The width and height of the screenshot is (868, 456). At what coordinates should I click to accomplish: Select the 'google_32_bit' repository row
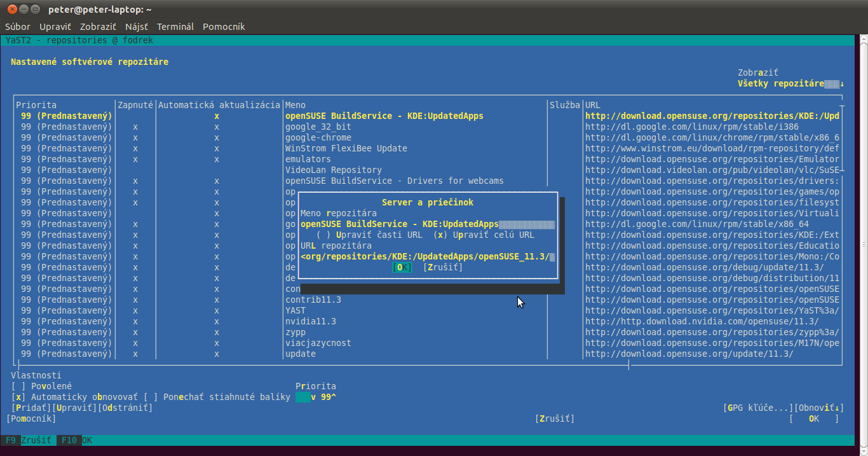coord(428,127)
